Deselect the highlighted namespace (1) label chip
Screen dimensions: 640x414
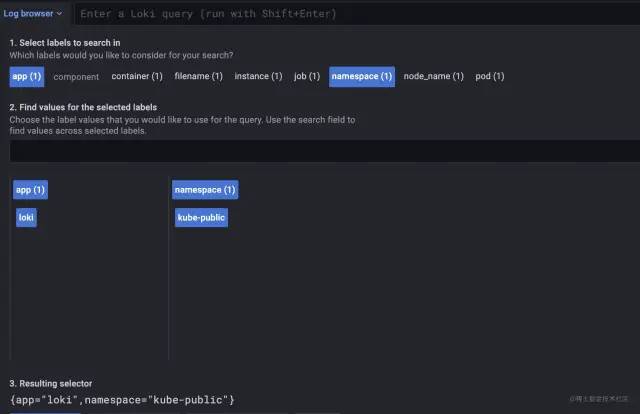click(362, 76)
